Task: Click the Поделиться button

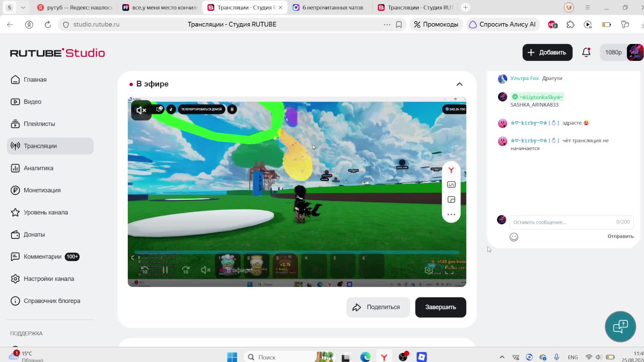Action: point(378,307)
